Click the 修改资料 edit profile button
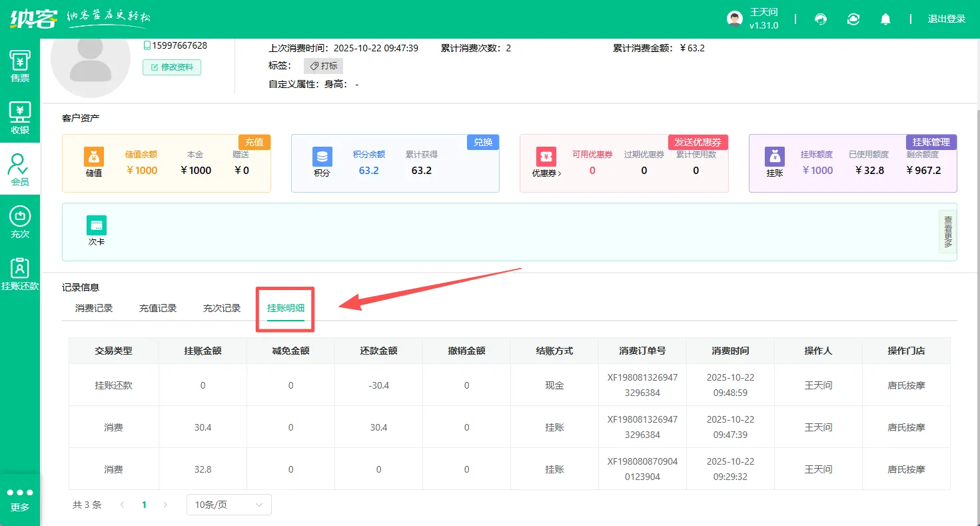 click(171, 67)
